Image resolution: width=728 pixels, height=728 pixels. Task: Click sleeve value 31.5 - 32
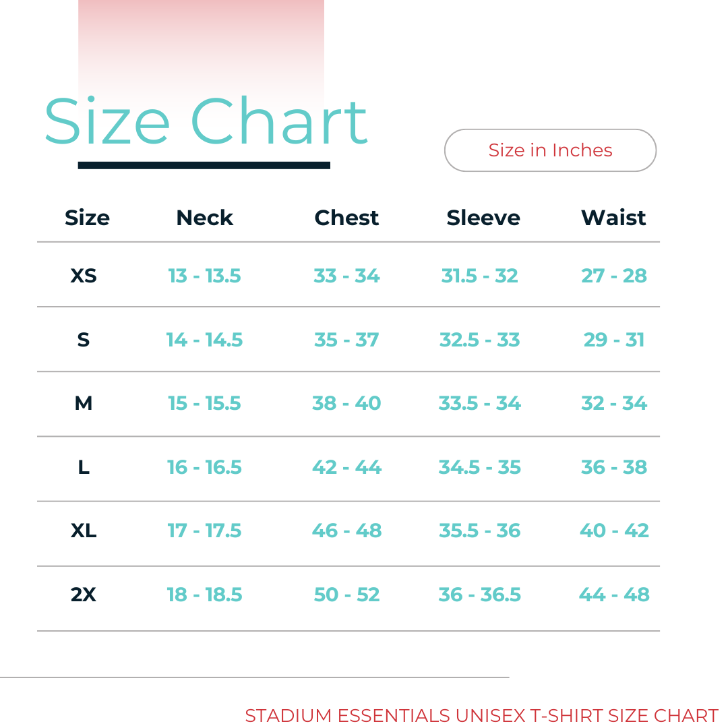pyautogui.click(x=479, y=276)
